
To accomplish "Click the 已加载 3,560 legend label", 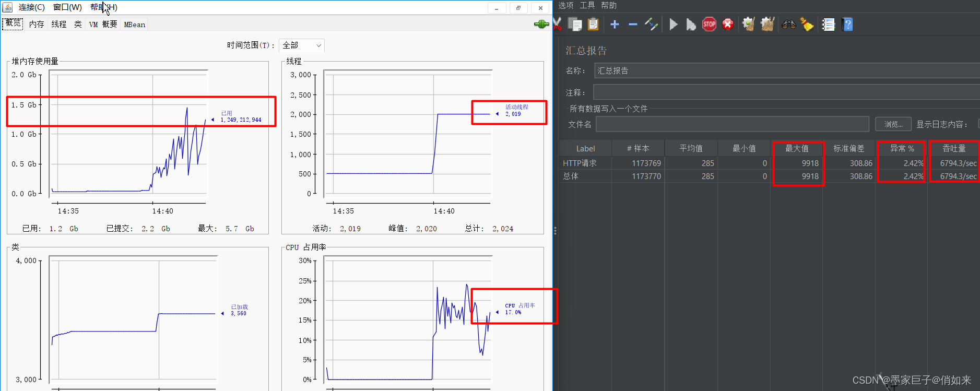I will click(x=239, y=310).
